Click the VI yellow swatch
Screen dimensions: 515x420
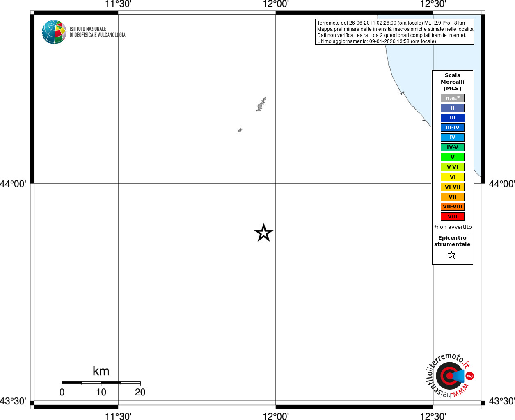(x=453, y=177)
